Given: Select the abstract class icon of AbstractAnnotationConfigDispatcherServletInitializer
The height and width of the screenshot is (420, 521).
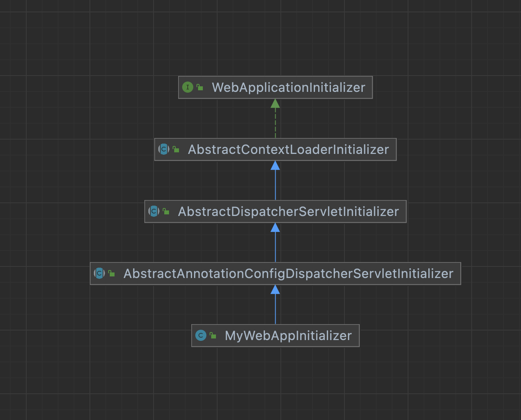Looking at the screenshot, I should pyautogui.click(x=99, y=273).
